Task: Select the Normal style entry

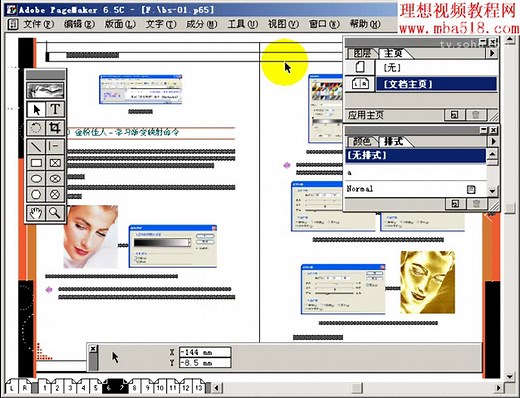Action: click(x=415, y=189)
